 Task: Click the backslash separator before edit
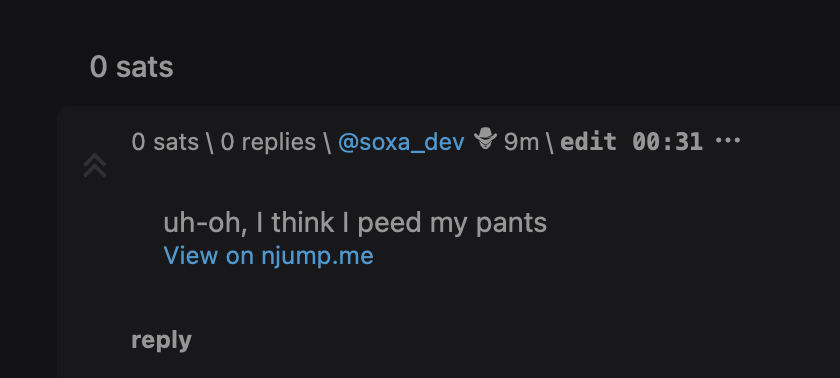[x=550, y=142]
